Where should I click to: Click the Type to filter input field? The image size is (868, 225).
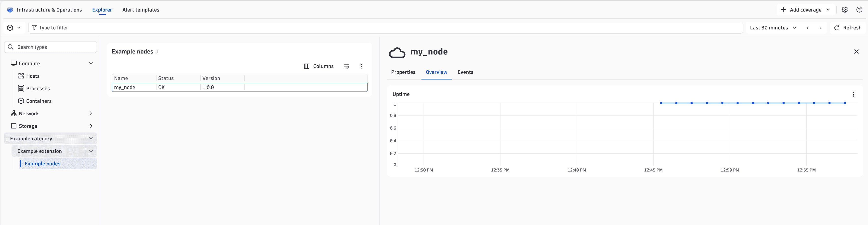(385, 28)
